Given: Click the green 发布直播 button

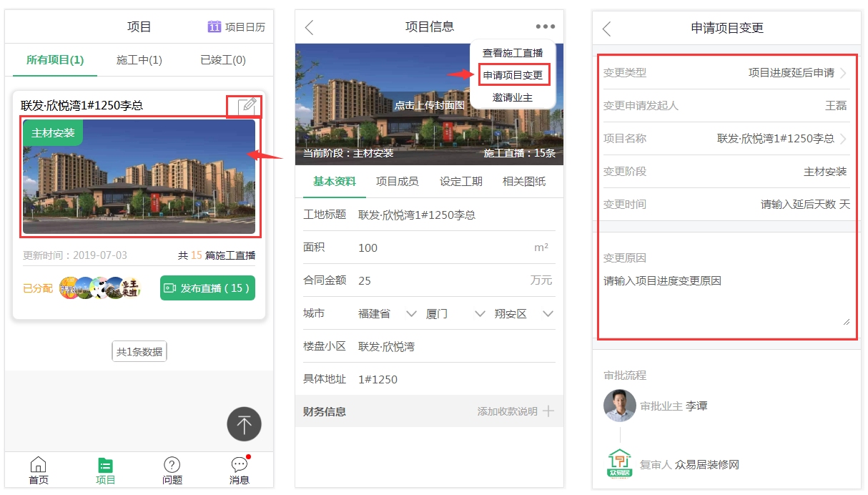Looking at the screenshot, I should click(207, 288).
